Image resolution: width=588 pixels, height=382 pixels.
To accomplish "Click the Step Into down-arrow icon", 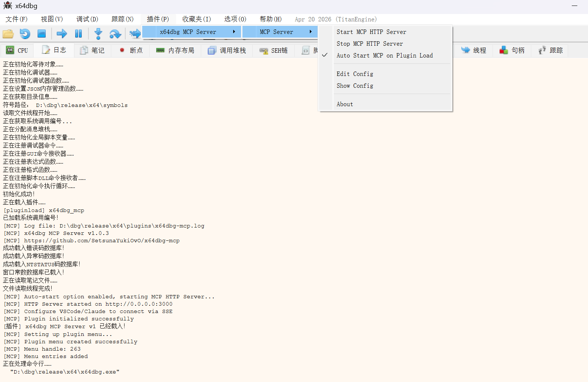I will (98, 34).
